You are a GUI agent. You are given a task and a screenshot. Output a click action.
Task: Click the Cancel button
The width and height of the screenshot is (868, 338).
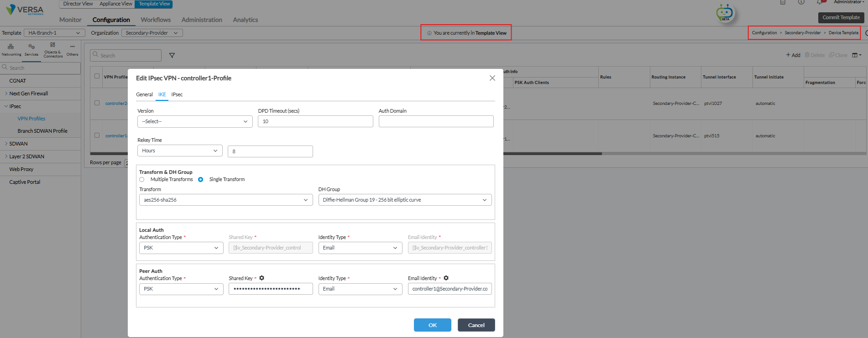click(476, 325)
